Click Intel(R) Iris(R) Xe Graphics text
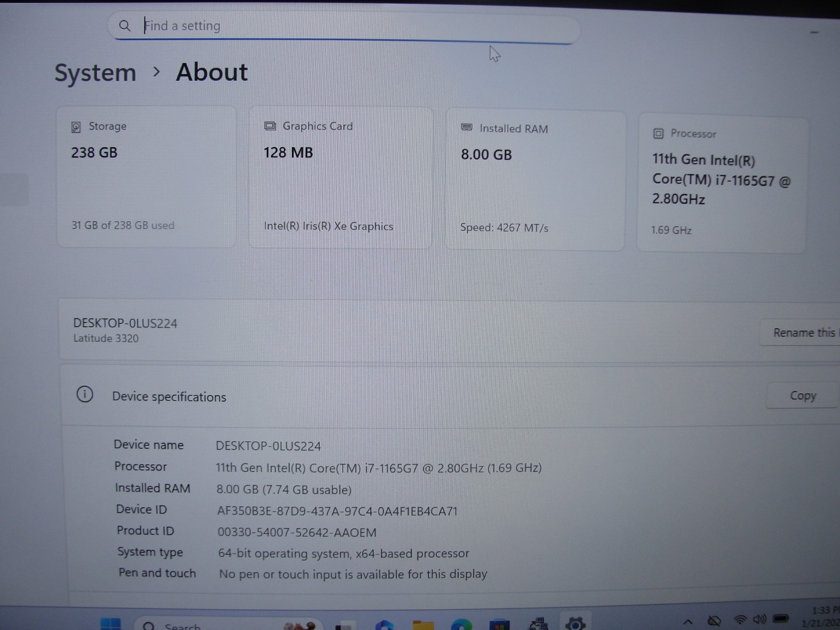This screenshot has width=840, height=630. (x=329, y=226)
